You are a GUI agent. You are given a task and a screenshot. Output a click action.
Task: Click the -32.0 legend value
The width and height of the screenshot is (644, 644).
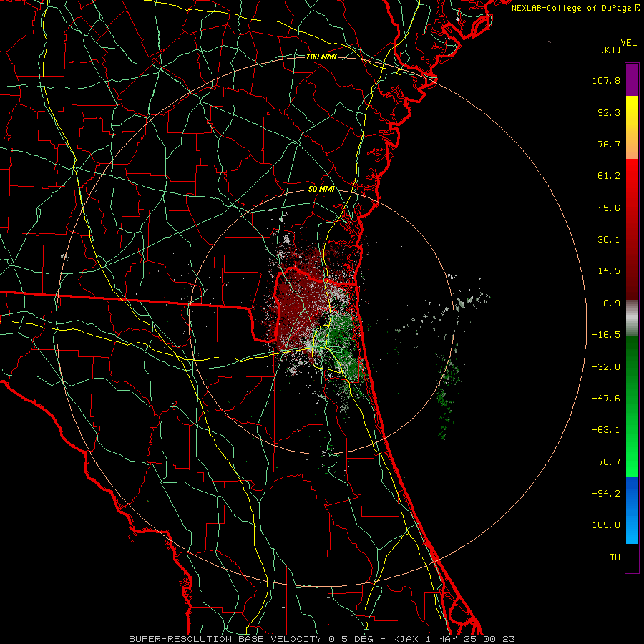point(606,367)
